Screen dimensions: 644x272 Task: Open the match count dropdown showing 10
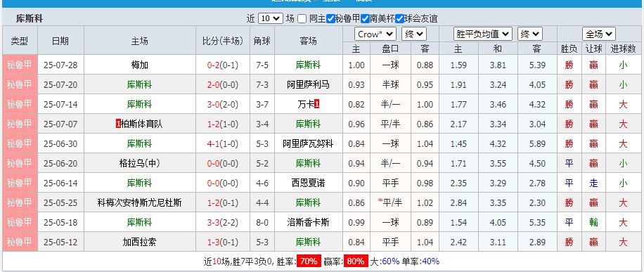[x=271, y=18]
